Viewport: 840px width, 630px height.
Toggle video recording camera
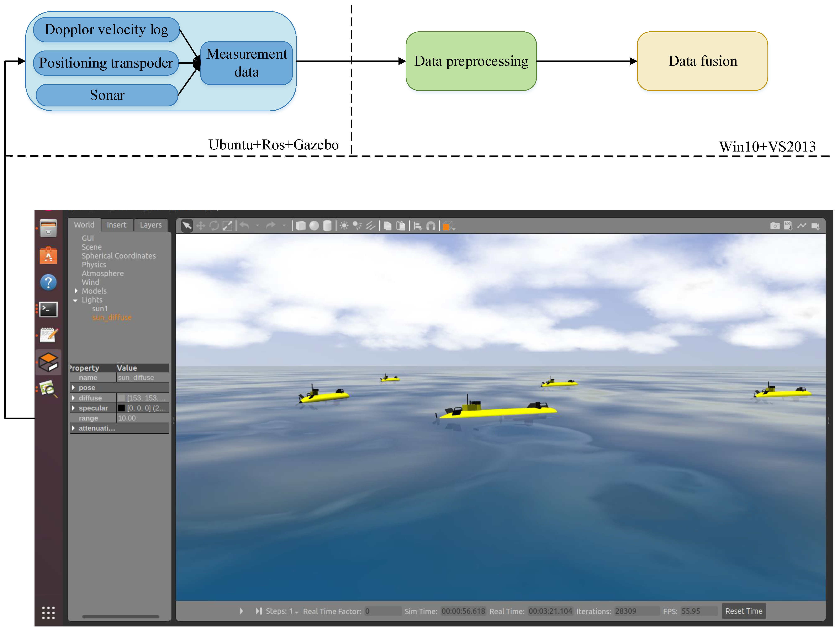point(815,226)
